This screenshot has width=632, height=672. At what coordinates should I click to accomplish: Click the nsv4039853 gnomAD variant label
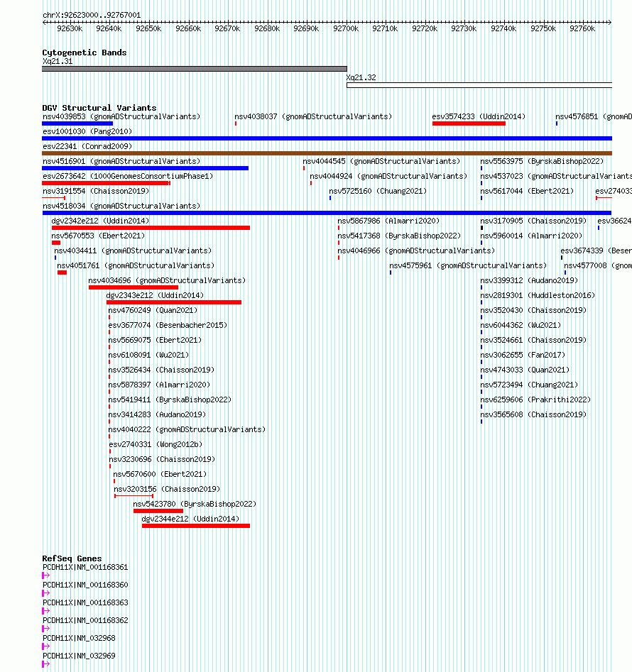(x=121, y=116)
